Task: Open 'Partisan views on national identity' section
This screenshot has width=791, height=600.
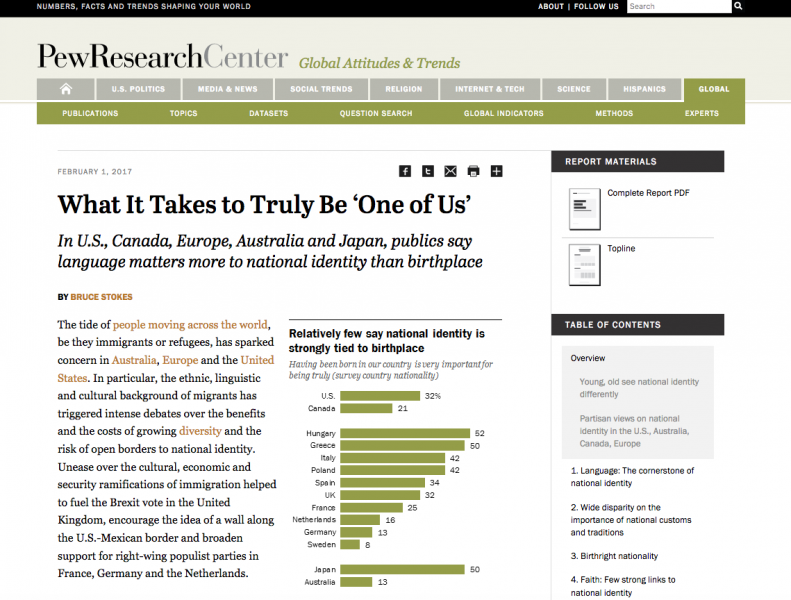Action: point(635,431)
